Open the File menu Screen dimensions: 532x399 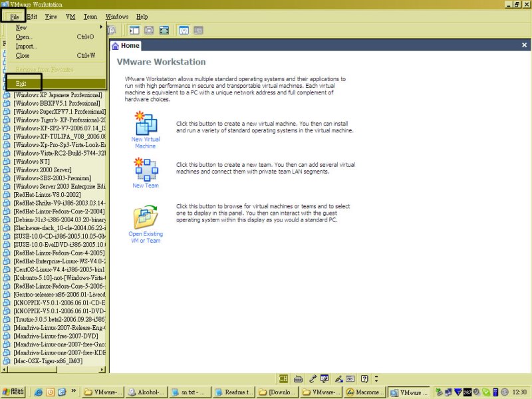tap(14, 17)
